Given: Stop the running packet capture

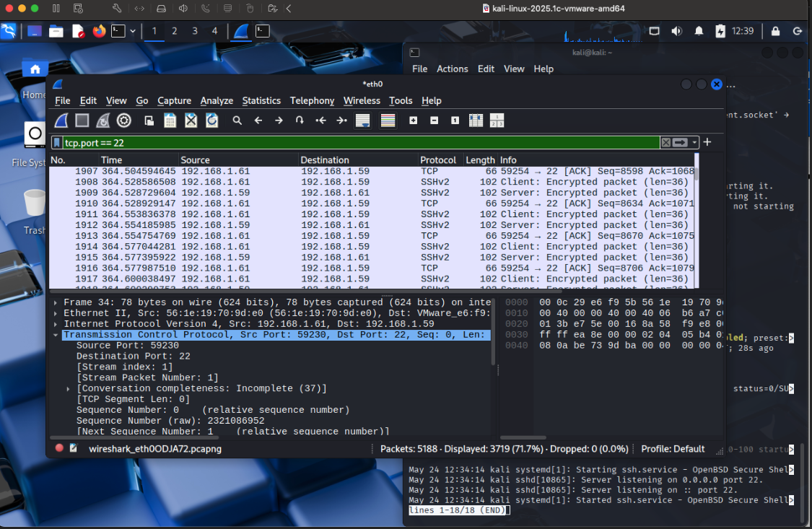Looking at the screenshot, I should 82,121.
